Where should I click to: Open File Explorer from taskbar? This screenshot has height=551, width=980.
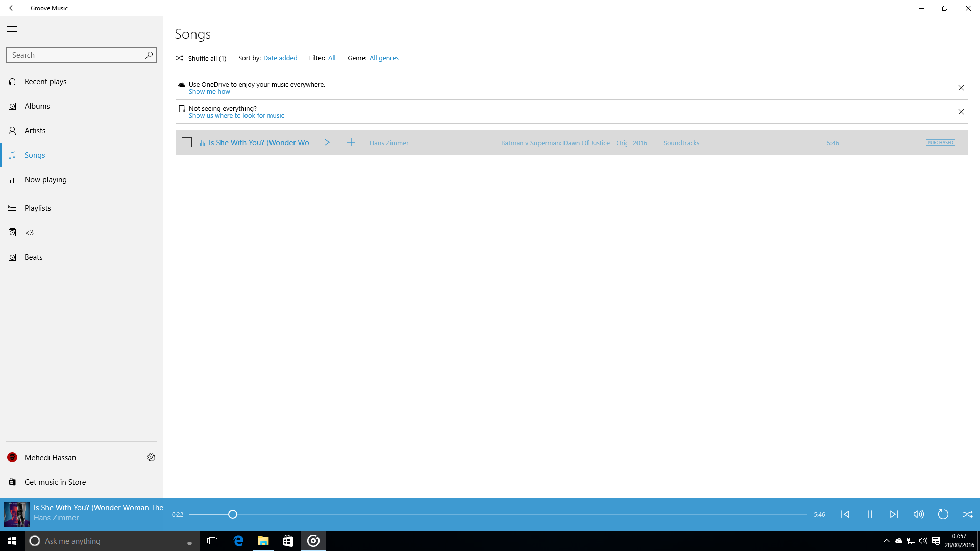(263, 541)
